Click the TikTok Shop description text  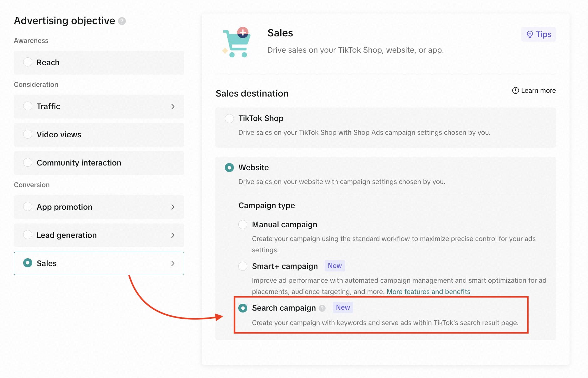tap(364, 133)
